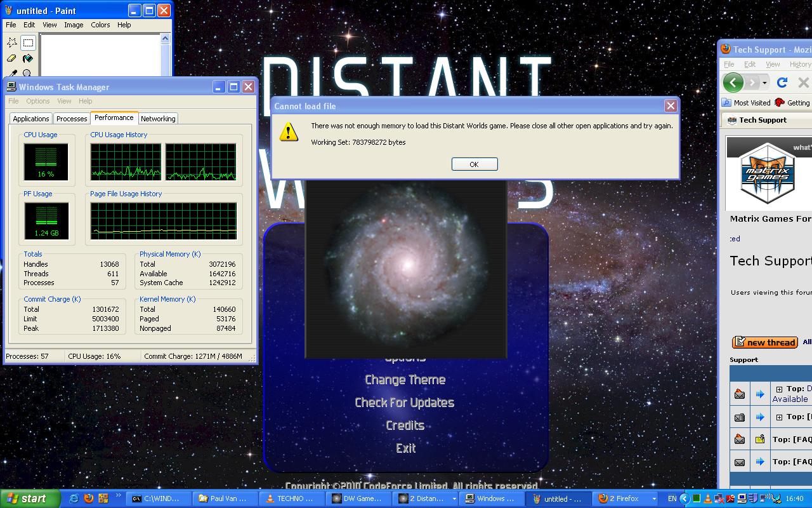Open Paint's Image menu
The image size is (812, 508).
[74, 25]
